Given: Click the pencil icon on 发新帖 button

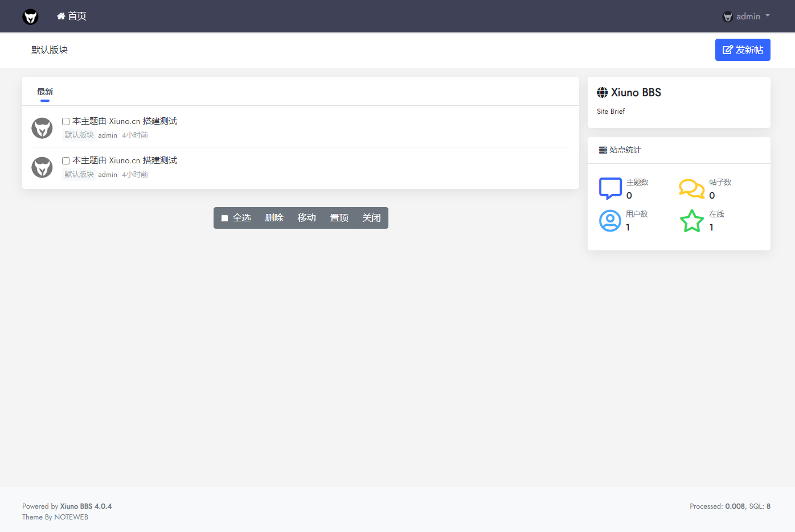Looking at the screenshot, I should coord(727,50).
